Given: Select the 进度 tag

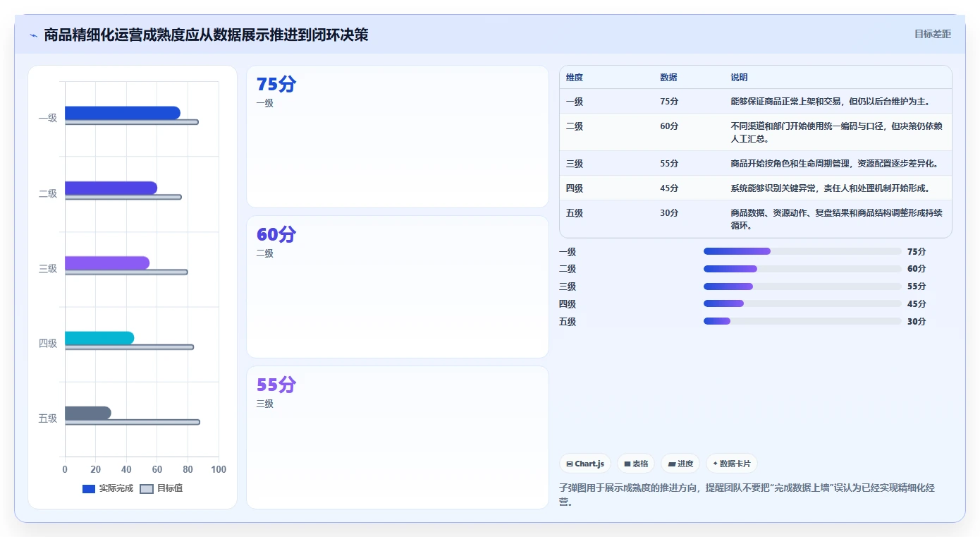Looking at the screenshot, I should pos(680,464).
